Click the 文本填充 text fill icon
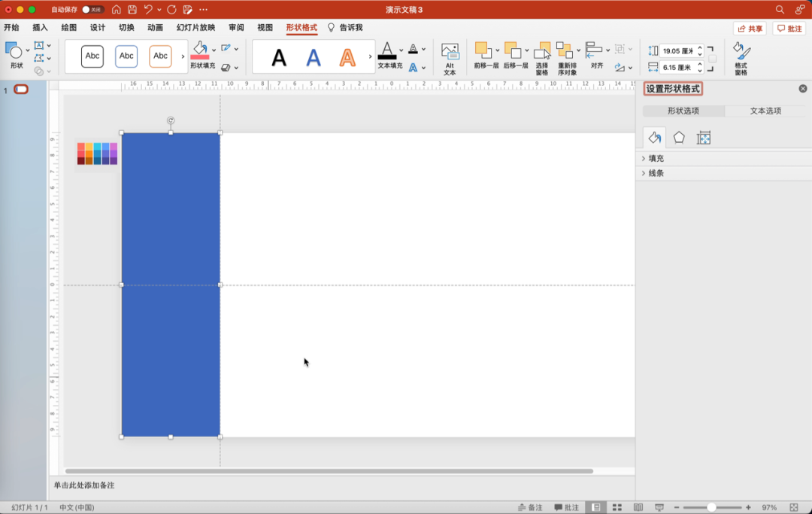This screenshot has width=812, height=514. pyautogui.click(x=387, y=50)
